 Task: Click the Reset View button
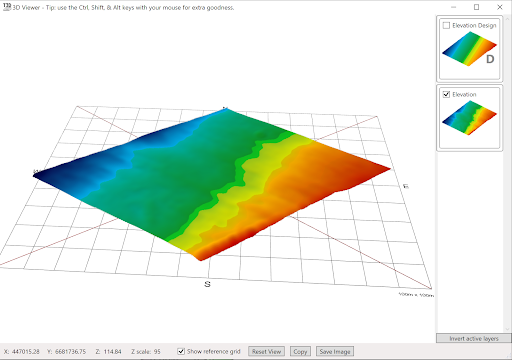(x=266, y=351)
